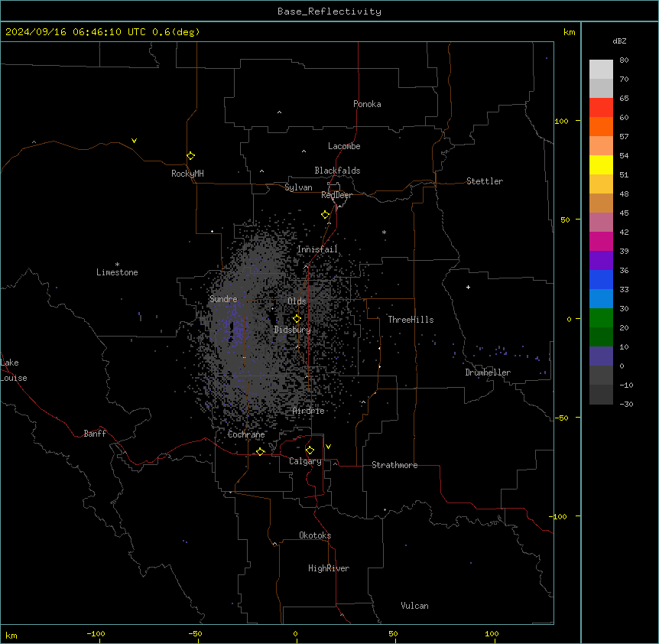
Task: Select the Innisfail label
Action: 317,249
